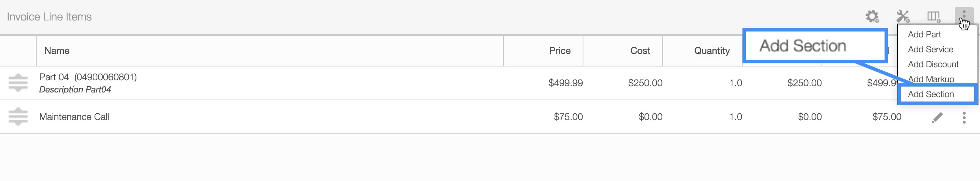
Task: Click the Name column header
Action: [57, 51]
